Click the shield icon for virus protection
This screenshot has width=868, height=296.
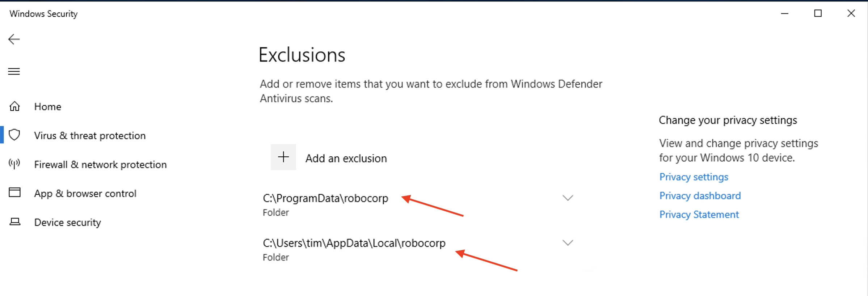[x=14, y=135]
